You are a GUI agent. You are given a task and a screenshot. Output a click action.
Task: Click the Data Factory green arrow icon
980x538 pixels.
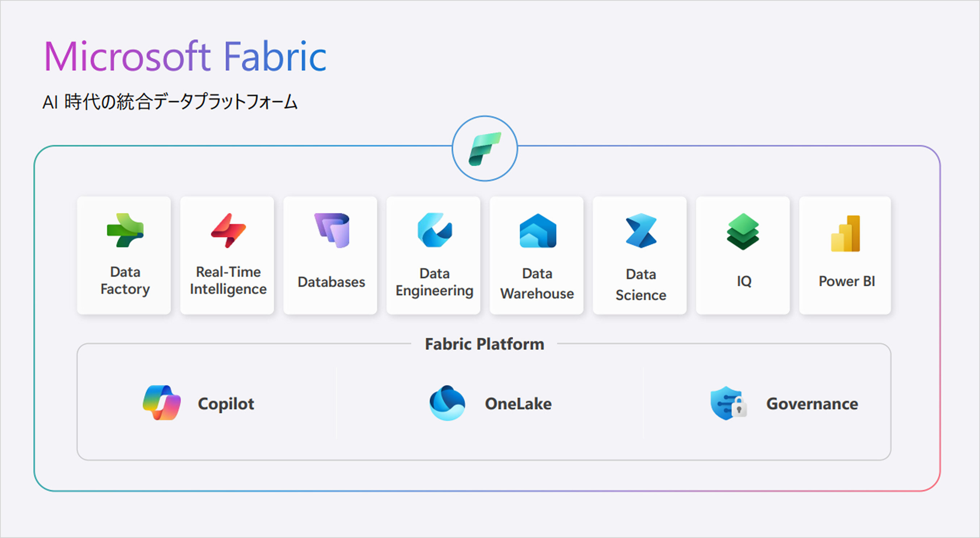125,230
